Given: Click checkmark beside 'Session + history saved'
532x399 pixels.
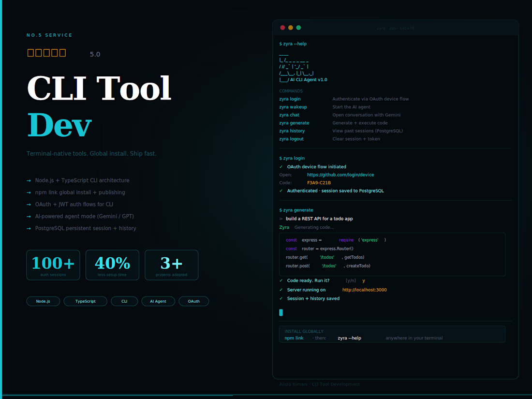Looking at the screenshot, I should click(281, 298).
